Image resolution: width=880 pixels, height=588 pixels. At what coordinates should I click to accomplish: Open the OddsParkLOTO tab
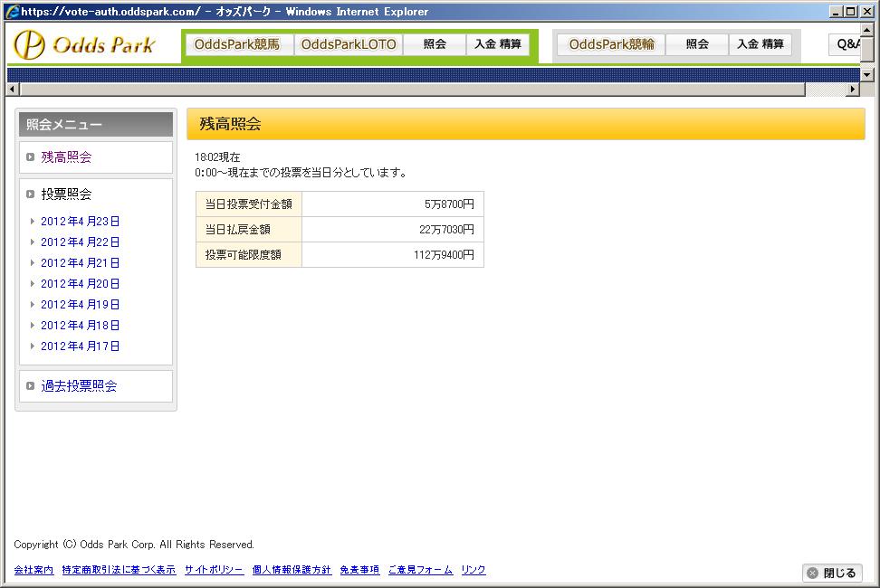pyautogui.click(x=349, y=44)
